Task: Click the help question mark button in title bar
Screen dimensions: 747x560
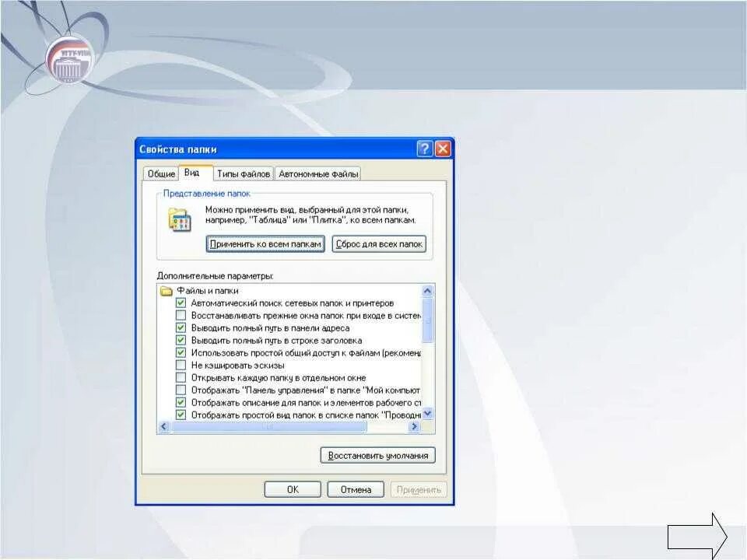Action: pos(424,149)
